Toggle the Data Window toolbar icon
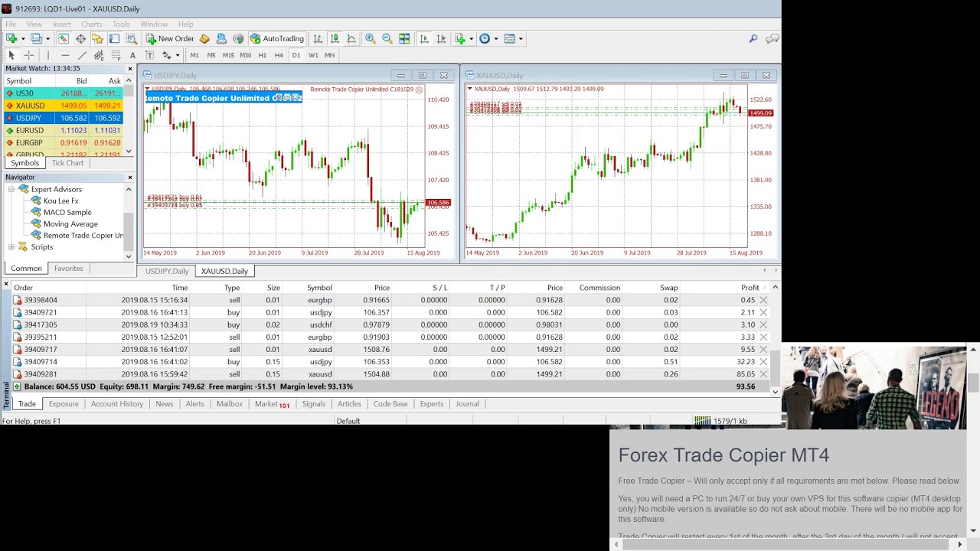 click(80, 38)
